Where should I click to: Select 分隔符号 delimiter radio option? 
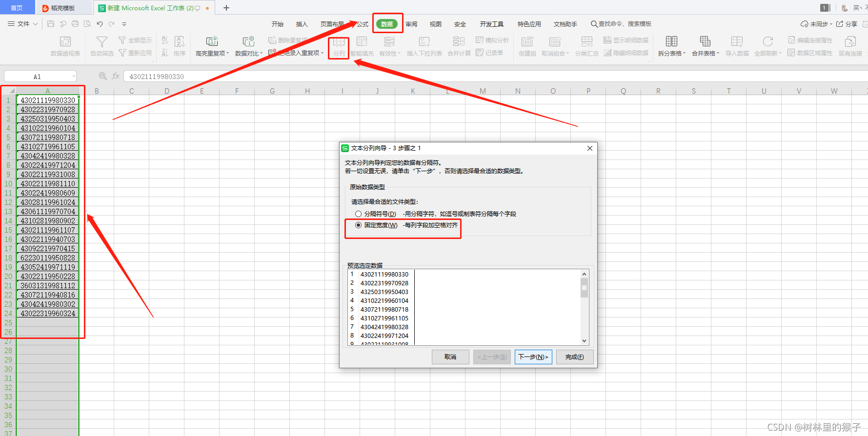tap(359, 214)
